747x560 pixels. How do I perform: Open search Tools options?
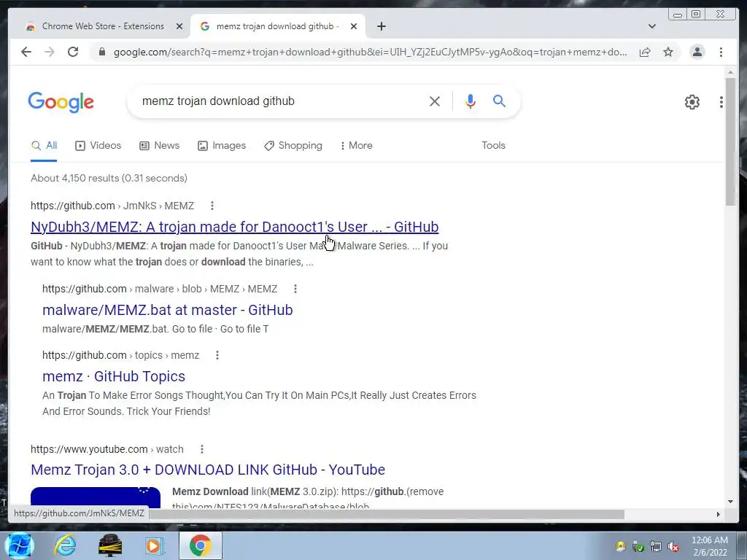[493, 146]
